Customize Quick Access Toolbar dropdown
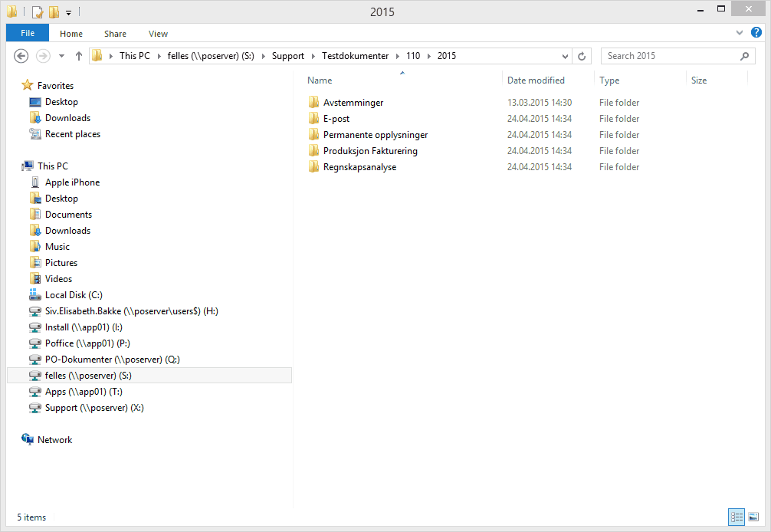The width and height of the screenshot is (771, 532). click(69, 12)
